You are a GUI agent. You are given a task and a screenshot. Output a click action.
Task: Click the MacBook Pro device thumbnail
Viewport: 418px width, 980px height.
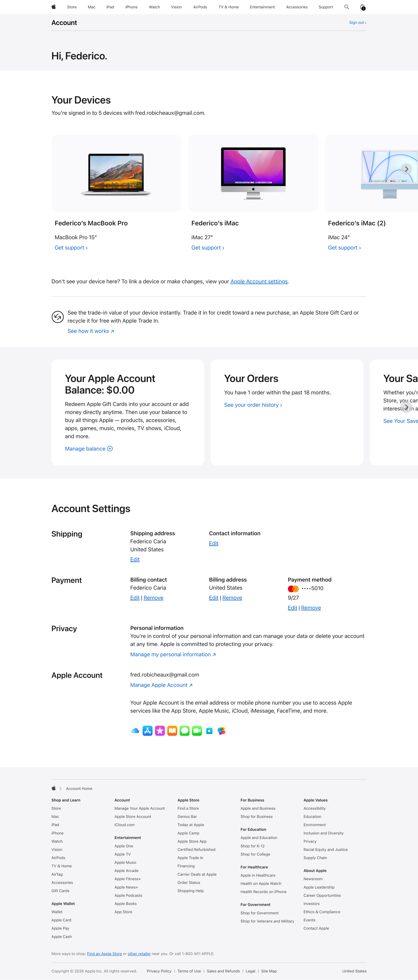tap(116, 173)
